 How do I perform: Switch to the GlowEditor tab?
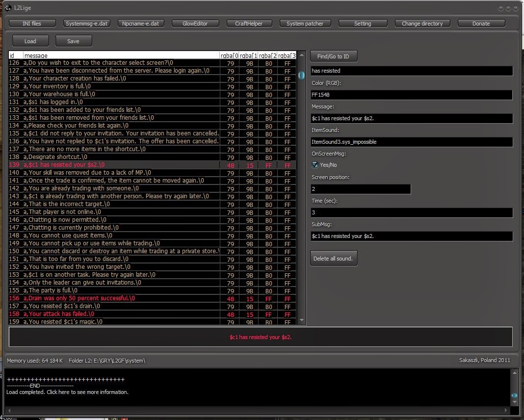click(x=195, y=24)
